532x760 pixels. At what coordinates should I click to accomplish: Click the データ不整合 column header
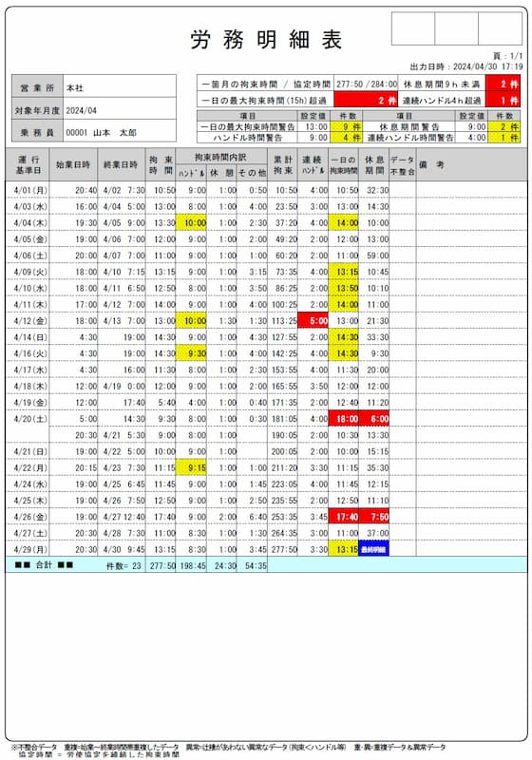(402, 164)
